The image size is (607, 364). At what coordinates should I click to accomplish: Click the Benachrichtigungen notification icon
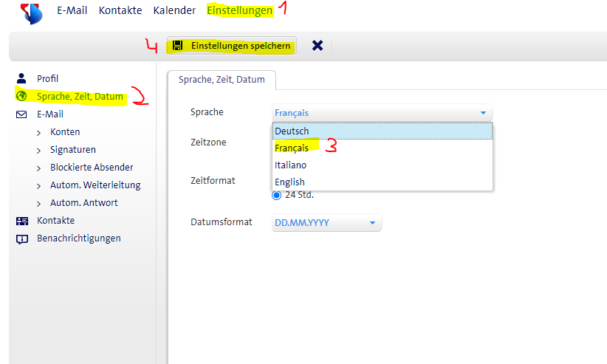pyautogui.click(x=21, y=238)
